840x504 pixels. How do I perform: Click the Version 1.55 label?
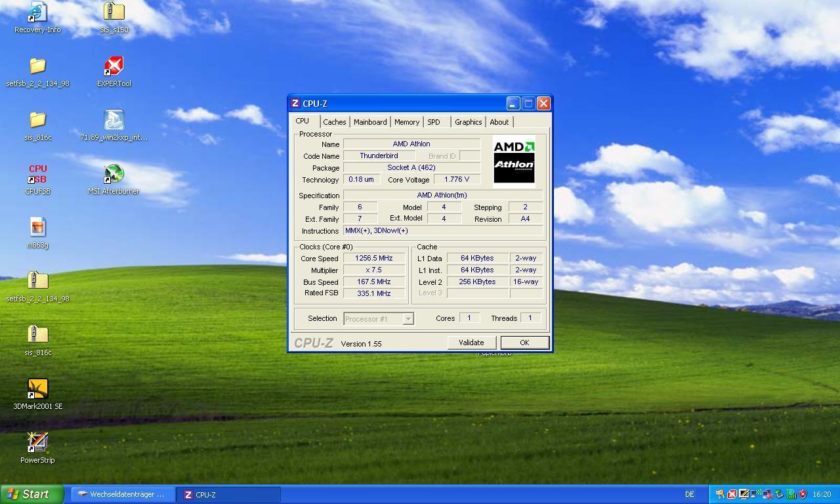tap(361, 344)
